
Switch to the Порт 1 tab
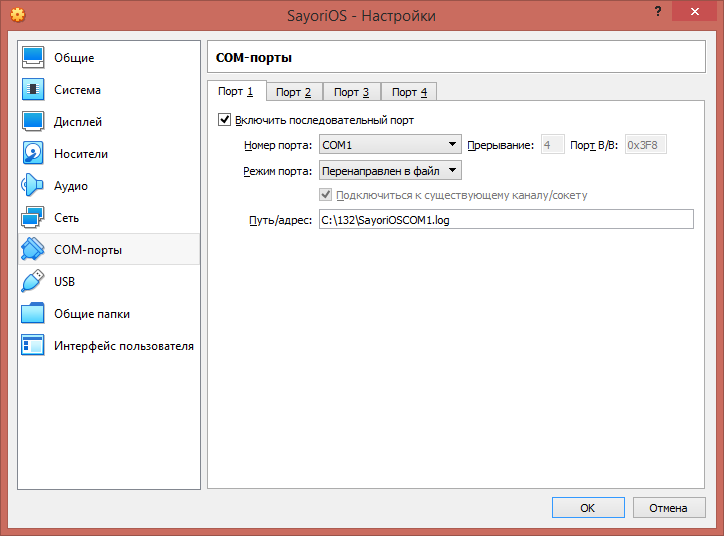coord(236,91)
